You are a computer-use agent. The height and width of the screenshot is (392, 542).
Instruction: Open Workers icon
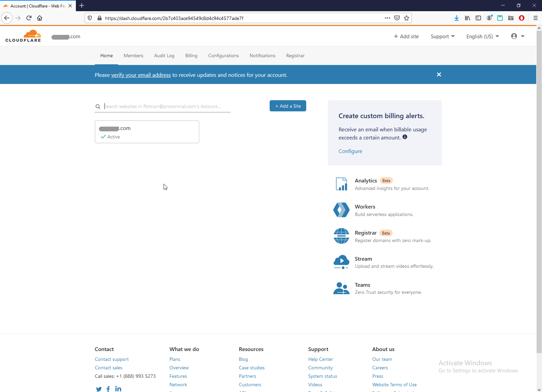(x=341, y=210)
